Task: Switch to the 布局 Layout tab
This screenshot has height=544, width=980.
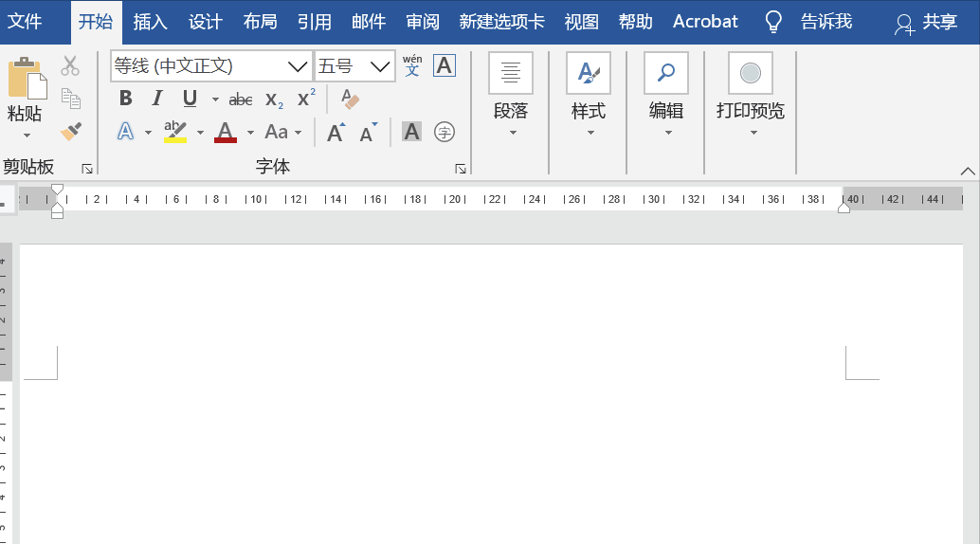Action: [x=260, y=22]
